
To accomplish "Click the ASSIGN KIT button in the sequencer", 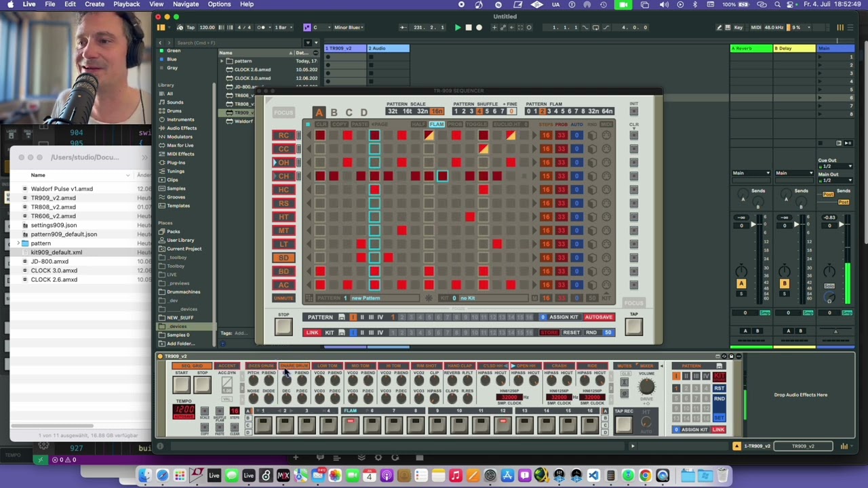I will coord(563,317).
